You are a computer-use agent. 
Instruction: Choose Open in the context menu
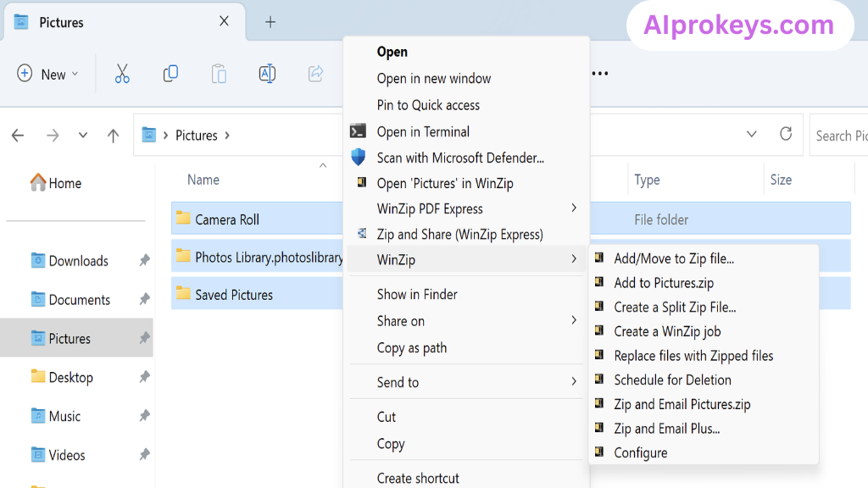pos(392,52)
